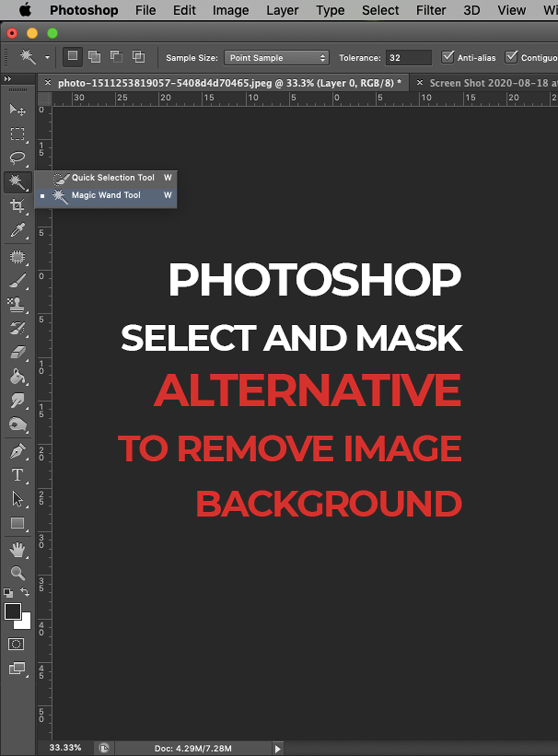Select the Horizontal Type tool

coord(17,475)
